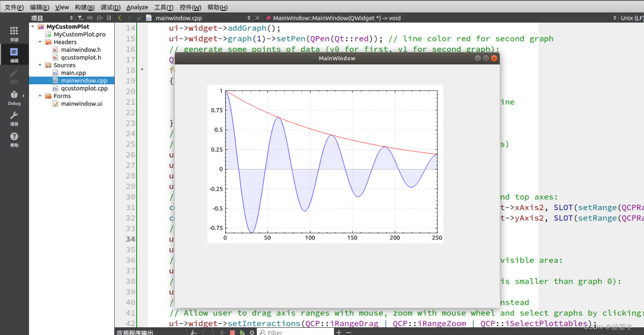The width and height of the screenshot is (644, 335).
Task: Collapse the Sources tree node
Action: tap(40, 65)
